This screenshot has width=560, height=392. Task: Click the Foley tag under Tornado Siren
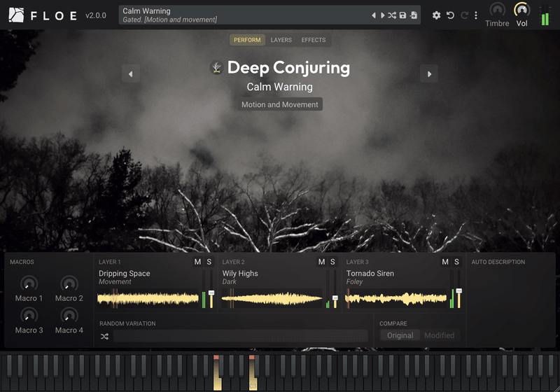[354, 281]
